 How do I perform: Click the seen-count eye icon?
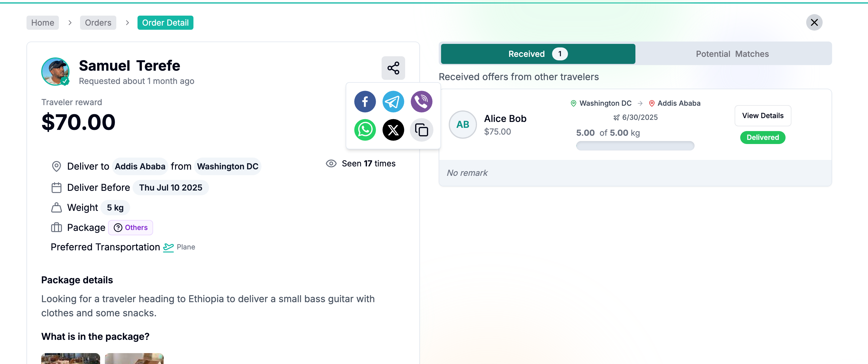[331, 163]
